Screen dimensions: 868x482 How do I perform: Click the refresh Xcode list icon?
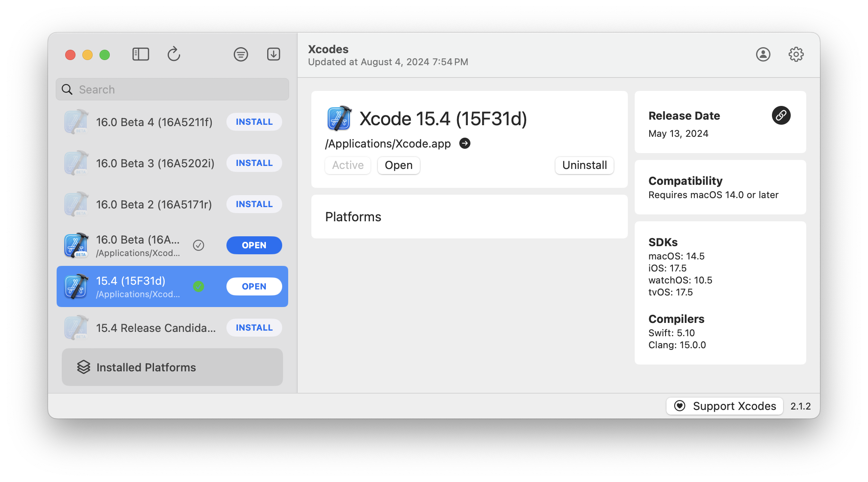(174, 54)
